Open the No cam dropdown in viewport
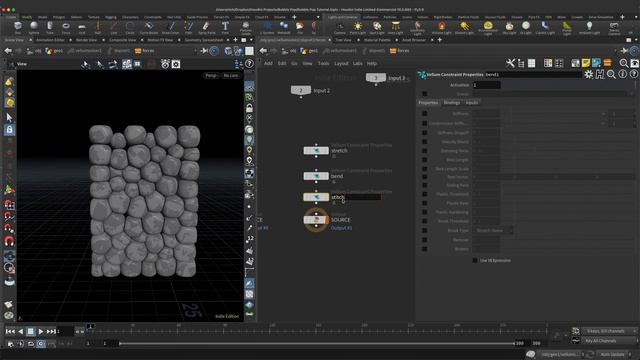640x360 pixels. tap(231, 76)
